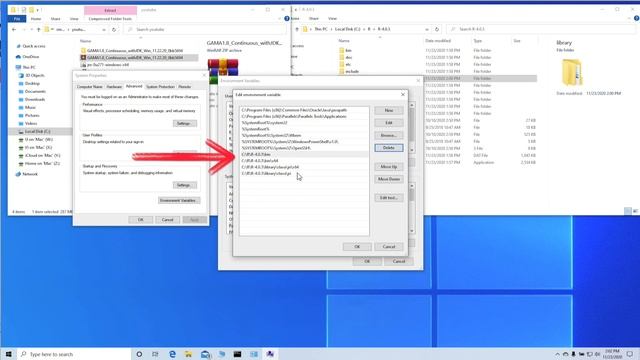Viewport: 640px width, 360px height.
Task: Open Downloads in navigation pane
Action: tap(35, 99)
